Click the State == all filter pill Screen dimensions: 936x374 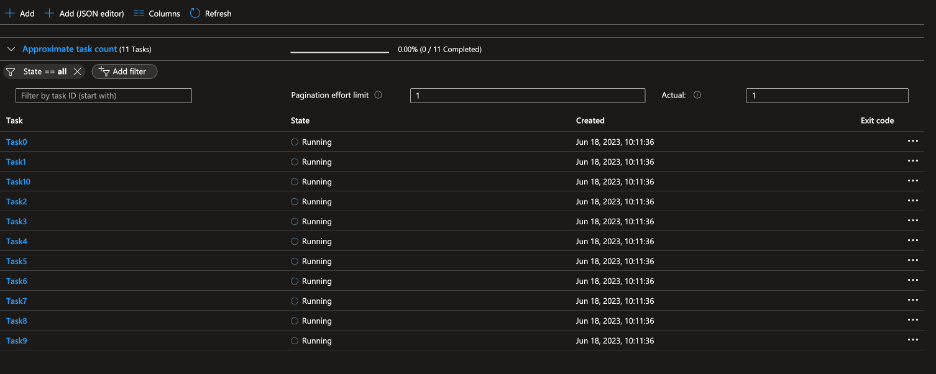click(x=44, y=72)
